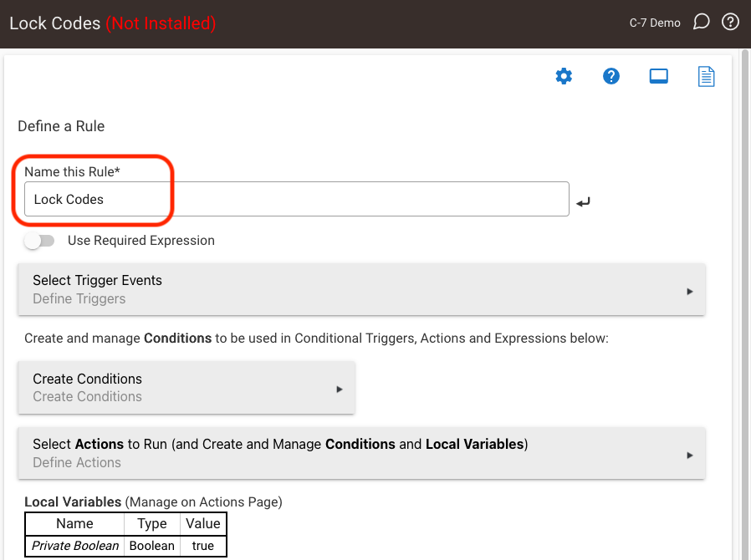
Task: Expand Select Actions to Run arrow
Action: 690,456
